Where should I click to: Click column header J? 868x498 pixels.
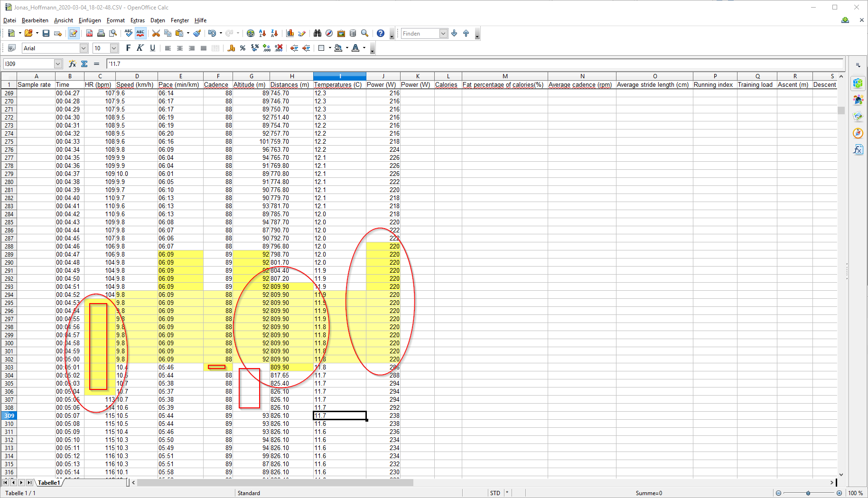pos(383,76)
